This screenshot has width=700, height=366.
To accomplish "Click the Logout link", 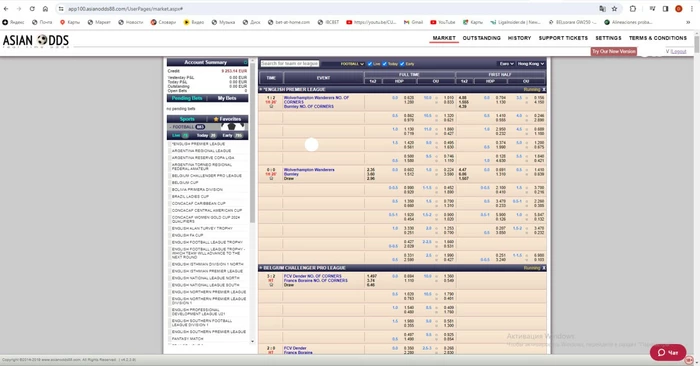I will 679,51.
